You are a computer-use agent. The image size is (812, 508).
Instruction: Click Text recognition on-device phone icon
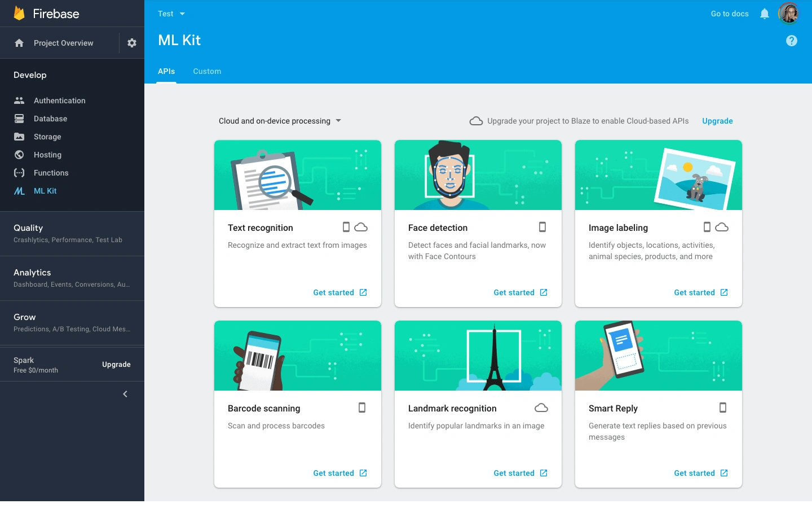pyautogui.click(x=346, y=227)
